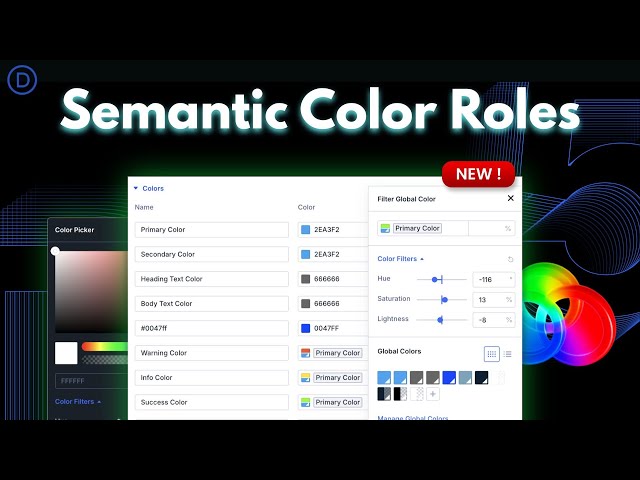Image resolution: width=640 pixels, height=480 pixels.
Task: Click the saturation picker handle in Color Picker
Action: [x=55, y=251]
